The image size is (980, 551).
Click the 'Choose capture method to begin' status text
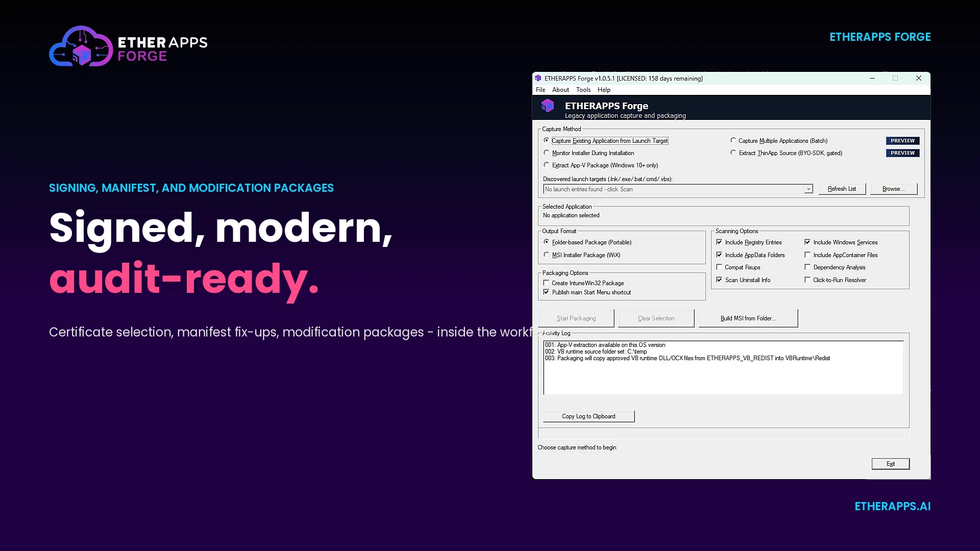click(x=577, y=447)
